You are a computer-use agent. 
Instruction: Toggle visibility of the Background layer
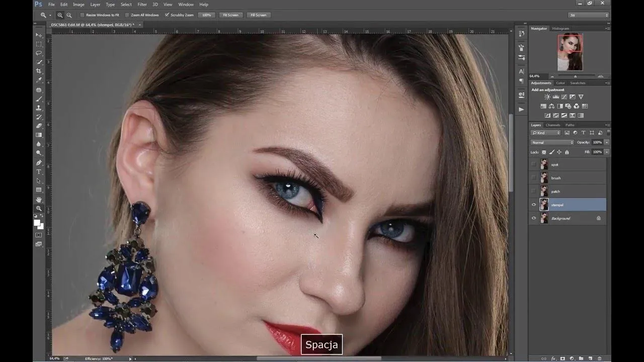[x=534, y=218]
